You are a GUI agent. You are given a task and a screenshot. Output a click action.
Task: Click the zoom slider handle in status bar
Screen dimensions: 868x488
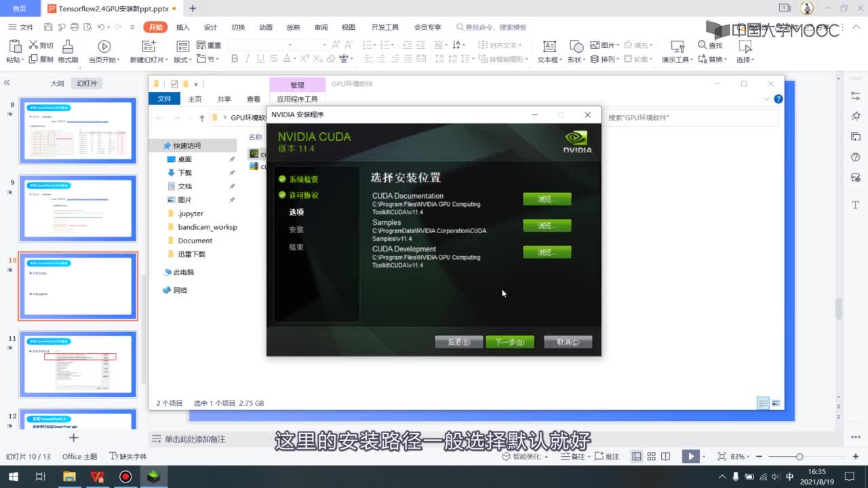coord(800,457)
